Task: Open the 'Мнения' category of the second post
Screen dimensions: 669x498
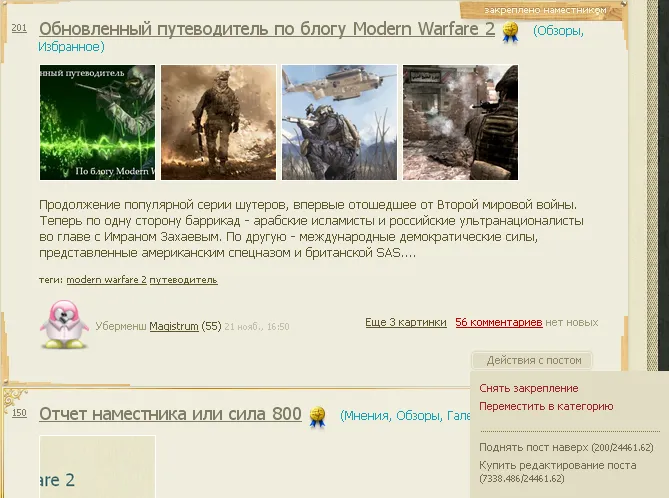Action: pos(366,416)
